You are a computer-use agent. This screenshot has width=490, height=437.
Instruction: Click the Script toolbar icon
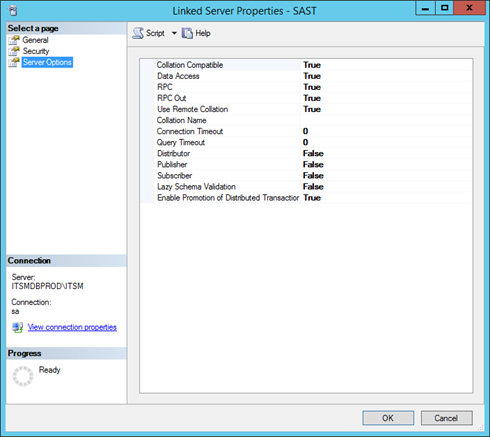[138, 33]
